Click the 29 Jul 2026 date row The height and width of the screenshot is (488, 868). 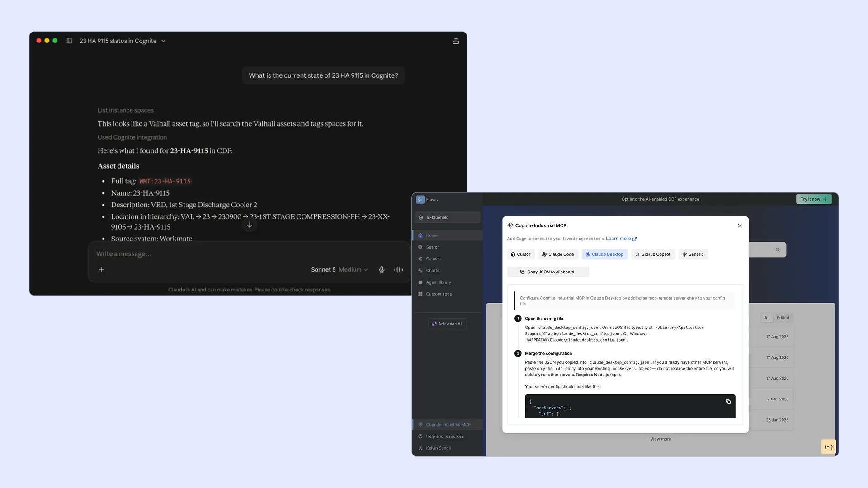pos(778,399)
